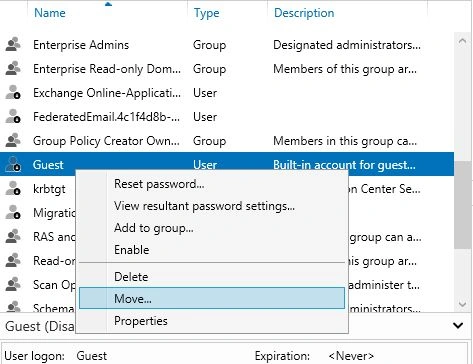Select the Move menu entry

pyautogui.click(x=212, y=298)
